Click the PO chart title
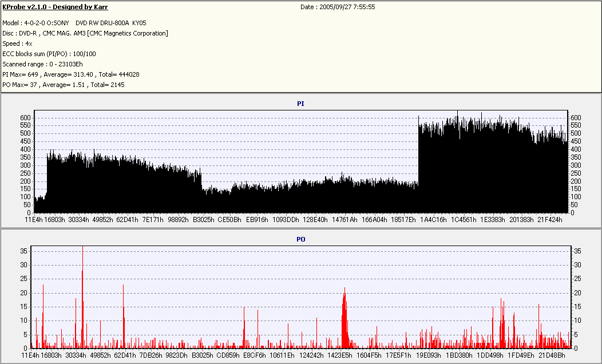The width and height of the screenshot is (602, 364). [x=300, y=239]
